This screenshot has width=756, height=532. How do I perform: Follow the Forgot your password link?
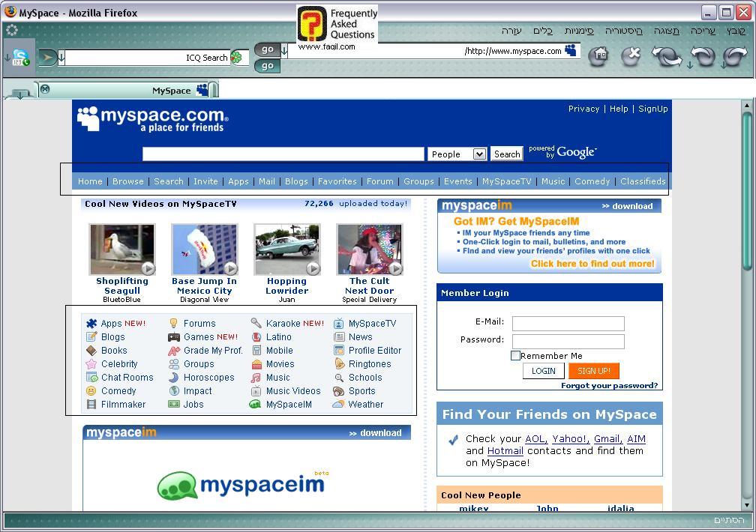[609, 386]
